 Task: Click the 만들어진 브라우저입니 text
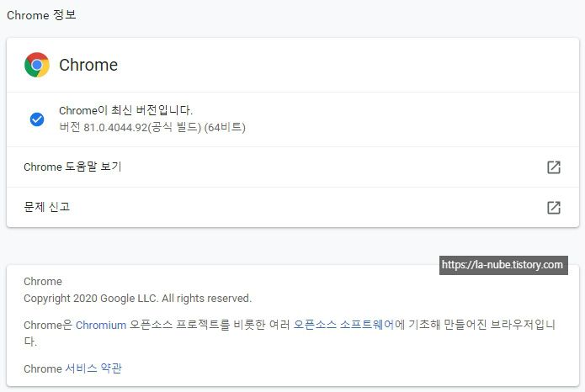point(499,325)
